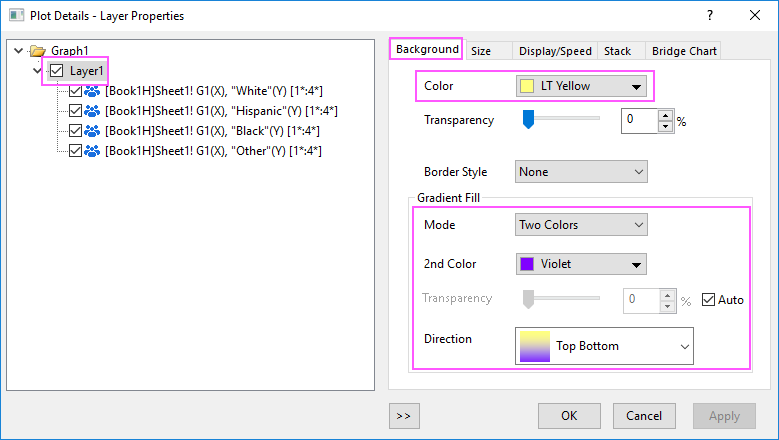Collapse the Layer1 tree node
The width and height of the screenshot is (779, 440).
coord(37,71)
